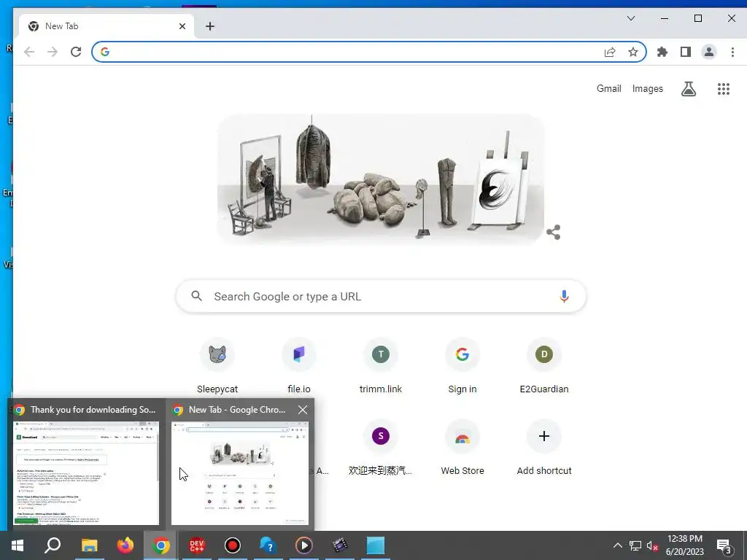The image size is (747, 560).
Task: Click Add shortcut plus tile
Action: 544,448
